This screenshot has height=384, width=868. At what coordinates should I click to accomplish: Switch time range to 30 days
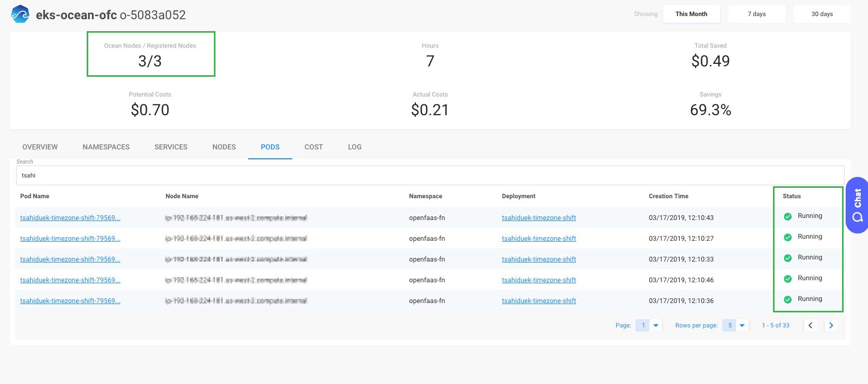point(822,14)
